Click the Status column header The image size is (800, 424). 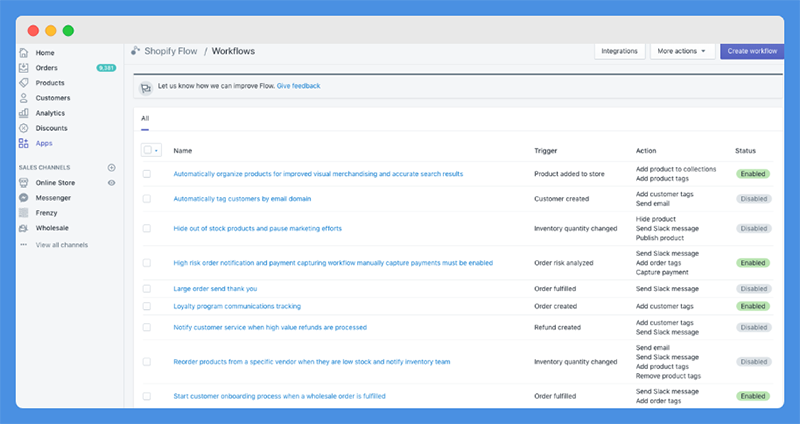click(x=745, y=151)
